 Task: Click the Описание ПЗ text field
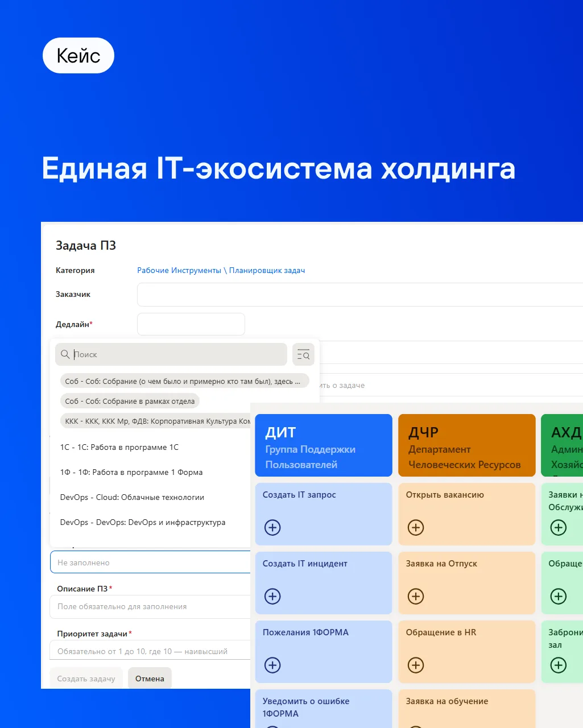[x=150, y=607]
